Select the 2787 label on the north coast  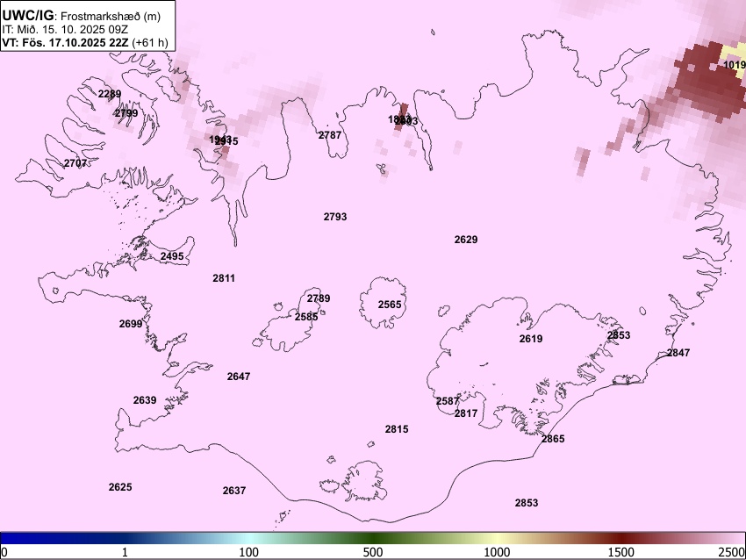(330, 134)
